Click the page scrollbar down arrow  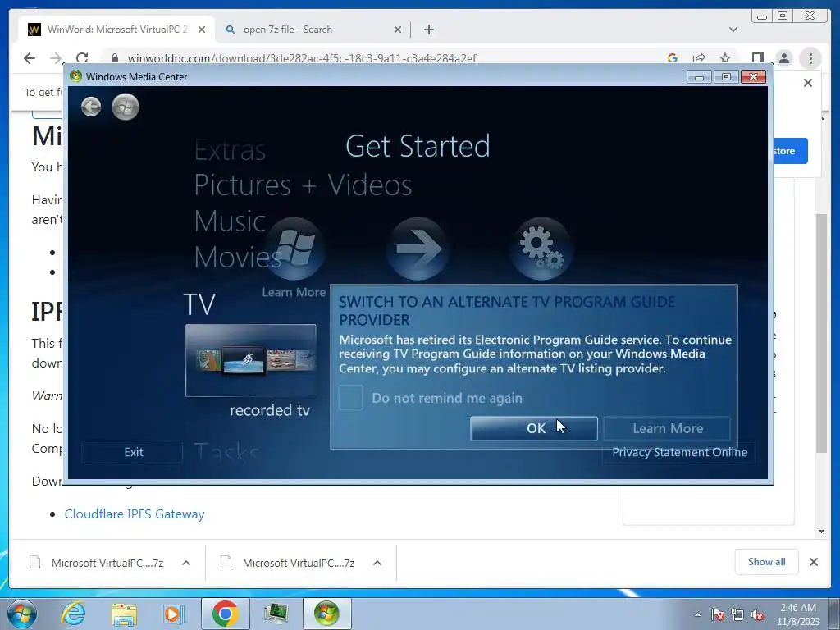pos(821,532)
